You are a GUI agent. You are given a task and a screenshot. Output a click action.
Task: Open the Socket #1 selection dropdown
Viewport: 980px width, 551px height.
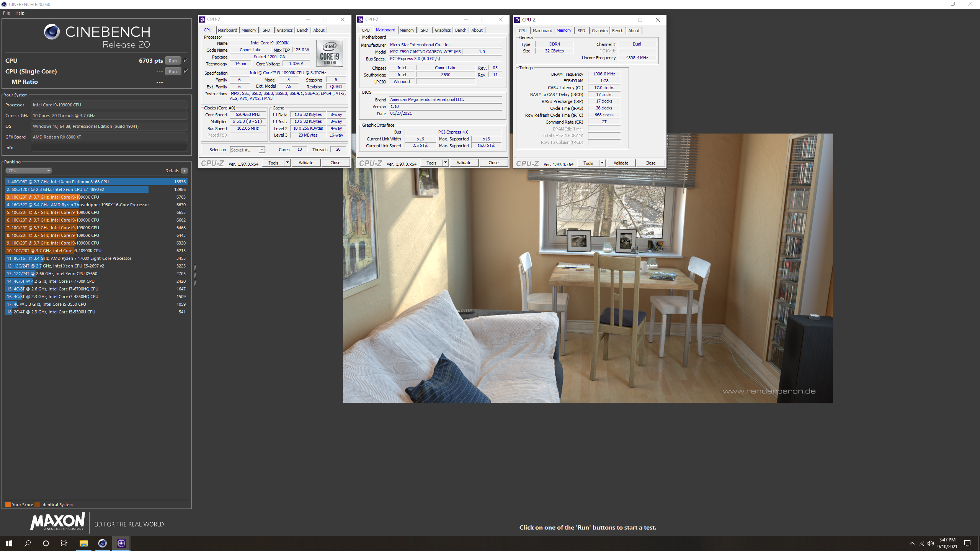pyautogui.click(x=247, y=150)
